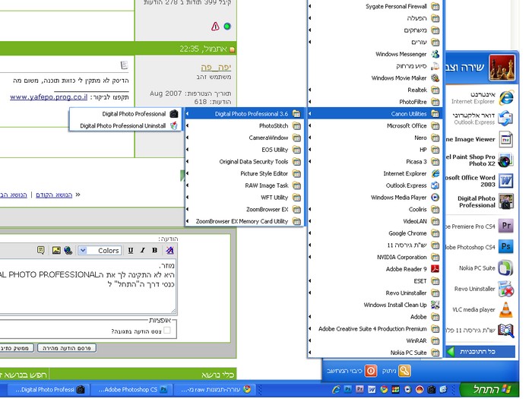Click the Image Viewer icon in Start menu
The image size is (532, 399).
click(x=506, y=139)
